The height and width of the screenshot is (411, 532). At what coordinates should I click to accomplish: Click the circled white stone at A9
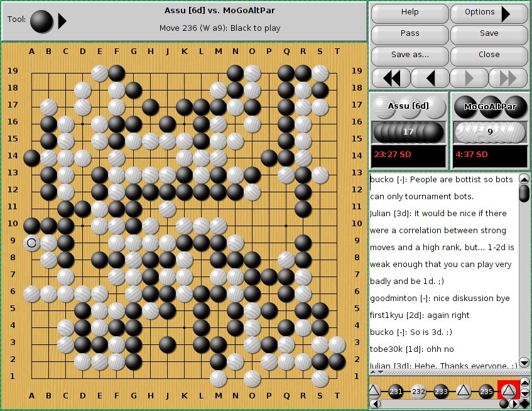point(31,242)
